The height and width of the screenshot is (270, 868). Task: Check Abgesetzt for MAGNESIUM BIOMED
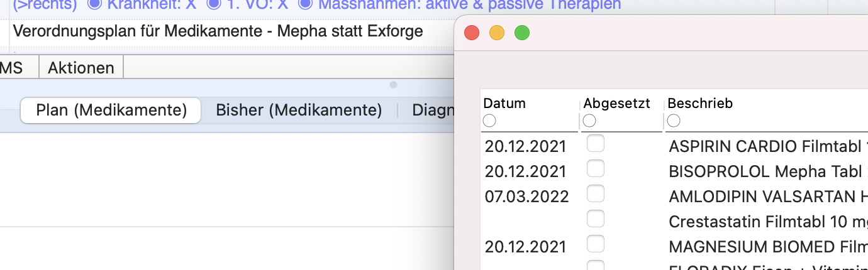pos(595,243)
